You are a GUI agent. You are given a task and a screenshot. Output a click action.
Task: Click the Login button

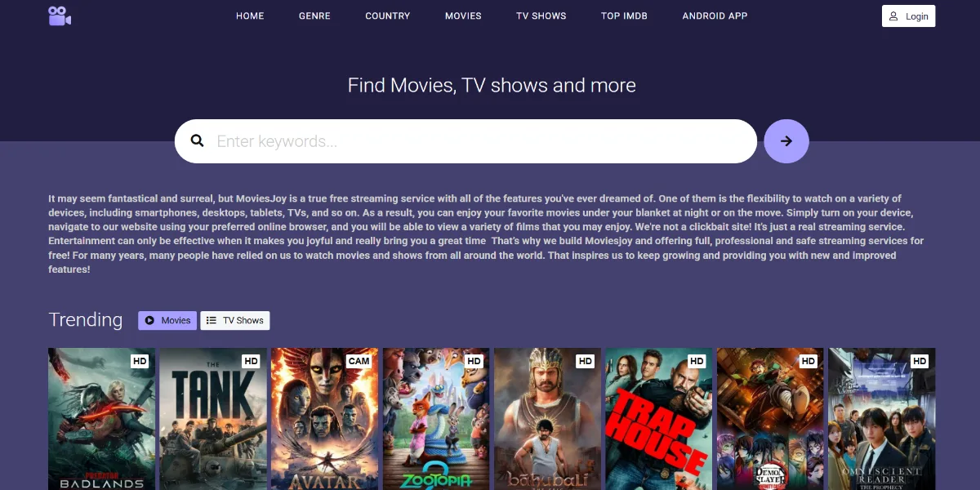pyautogui.click(x=908, y=16)
